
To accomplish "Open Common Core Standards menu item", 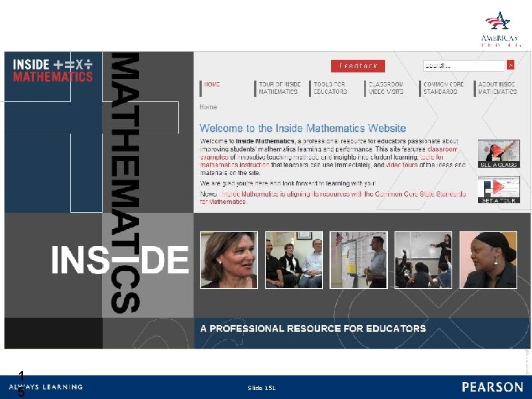I will point(443,88).
